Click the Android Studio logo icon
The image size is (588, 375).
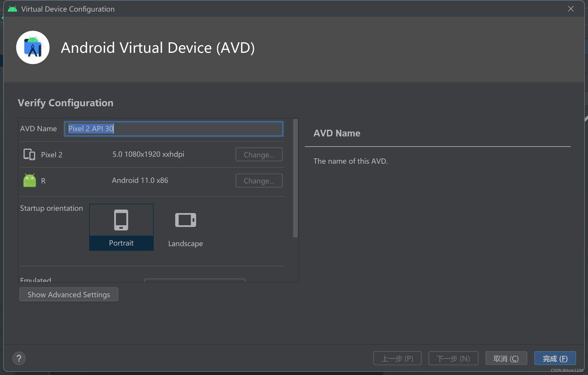coord(33,48)
